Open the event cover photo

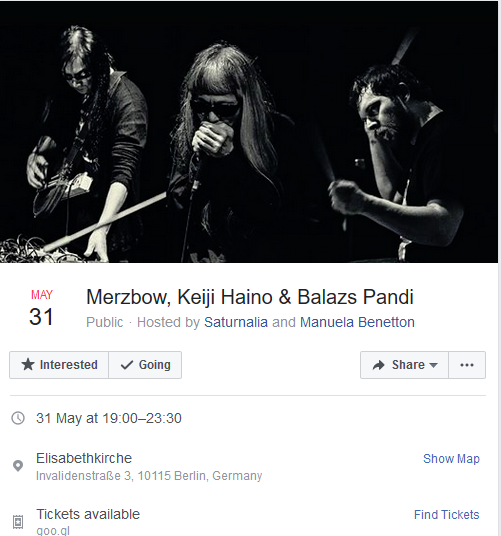pos(249,132)
